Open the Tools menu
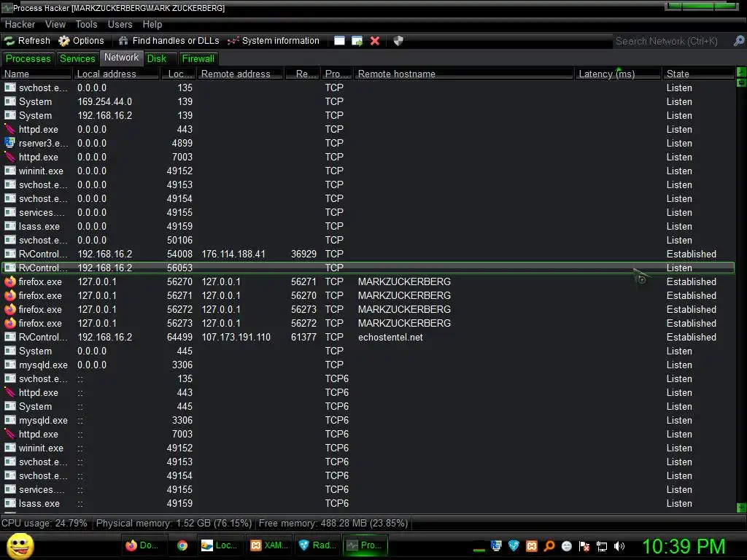The image size is (747, 560). coord(86,24)
